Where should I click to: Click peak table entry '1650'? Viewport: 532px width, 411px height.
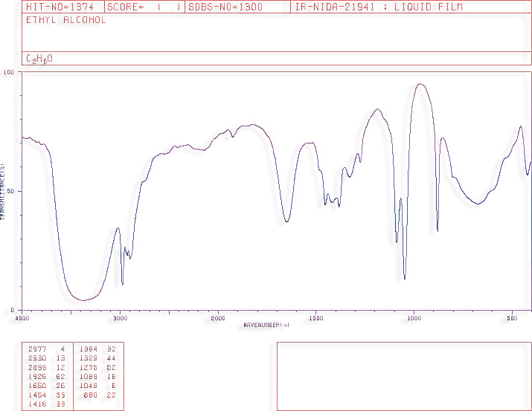tap(37, 386)
